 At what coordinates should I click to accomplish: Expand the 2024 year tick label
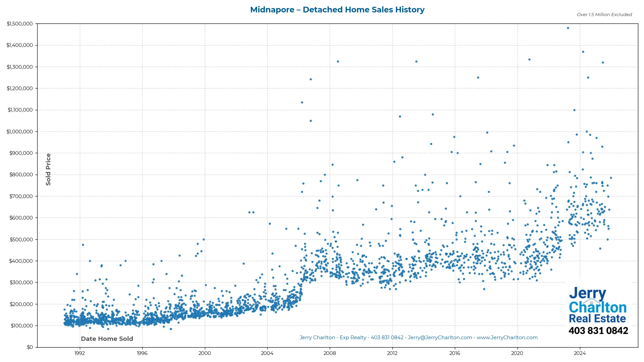click(580, 353)
